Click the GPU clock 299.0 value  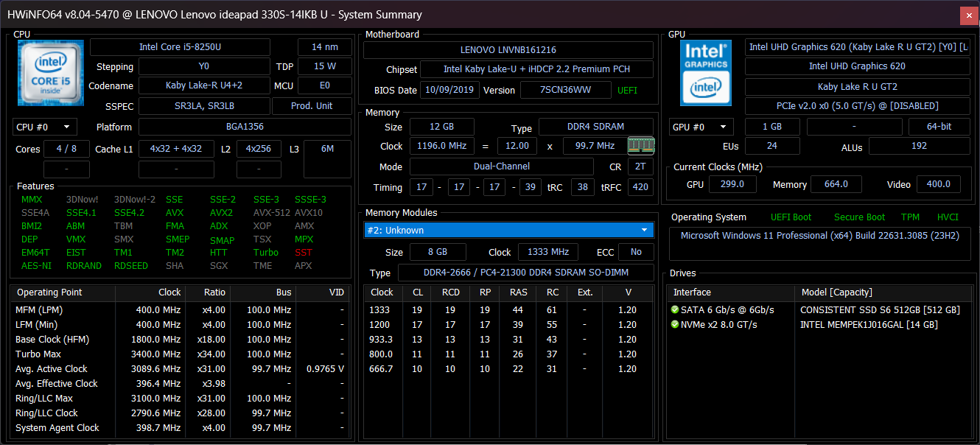coord(732,184)
